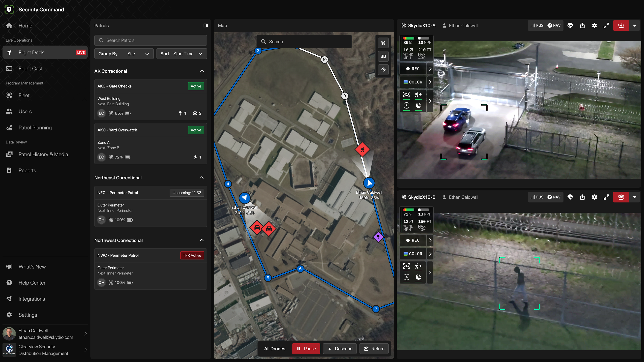Click the map Search field
The height and width of the screenshot is (362, 644).
point(304,42)
